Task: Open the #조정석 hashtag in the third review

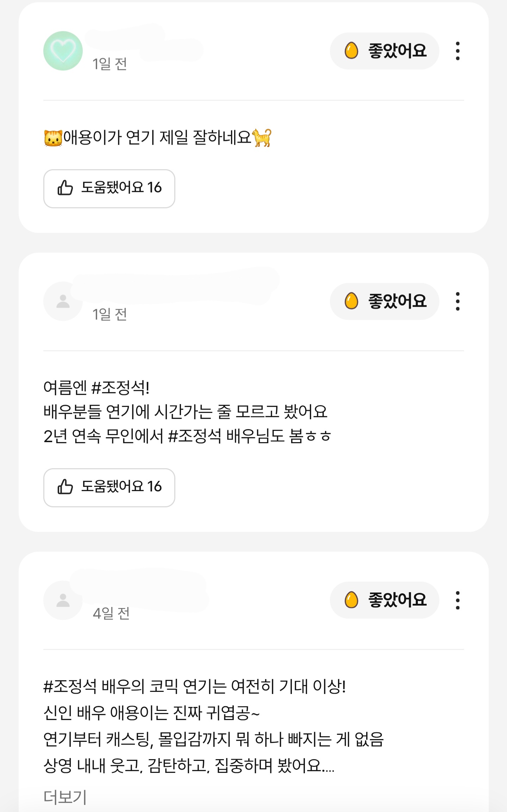Action: tap(70, 687)
